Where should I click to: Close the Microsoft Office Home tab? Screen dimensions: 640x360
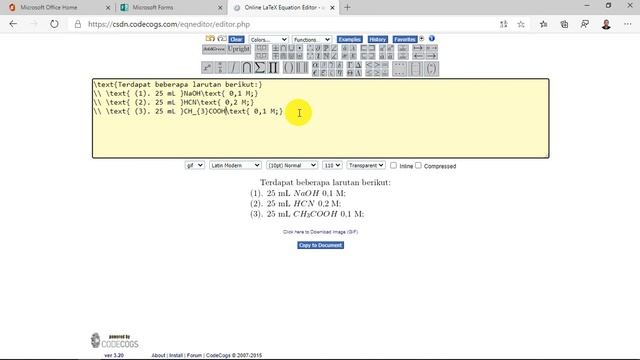[x=108, y=7]
